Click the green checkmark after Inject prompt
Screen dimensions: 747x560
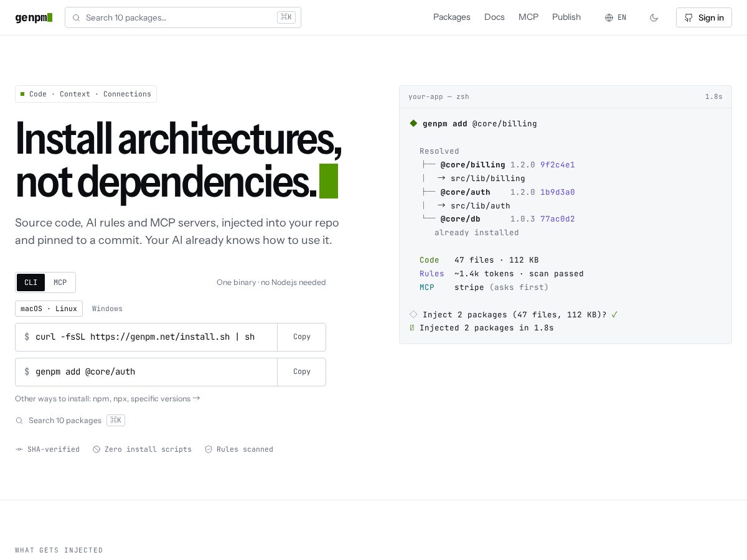[614, 315]
